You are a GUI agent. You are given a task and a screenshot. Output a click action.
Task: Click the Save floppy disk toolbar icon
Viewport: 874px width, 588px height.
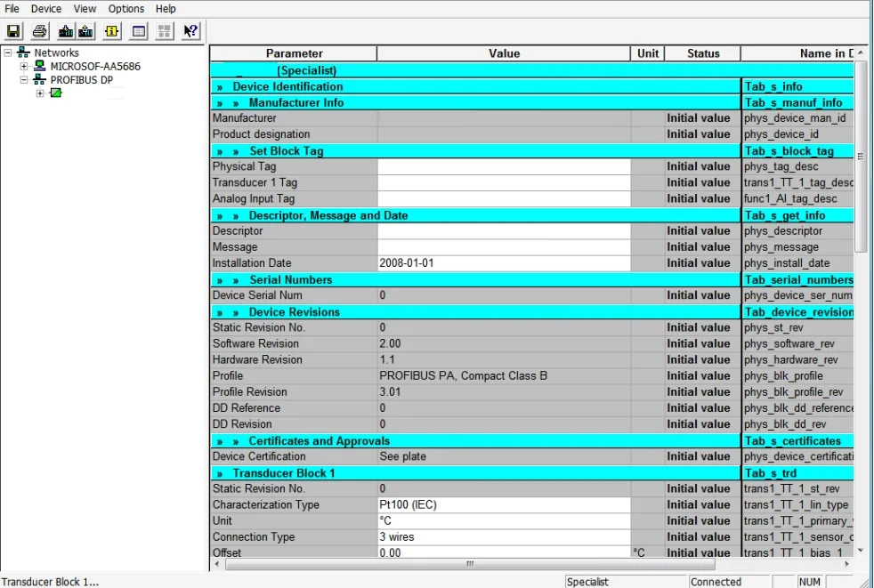click(x=13, y=31)
